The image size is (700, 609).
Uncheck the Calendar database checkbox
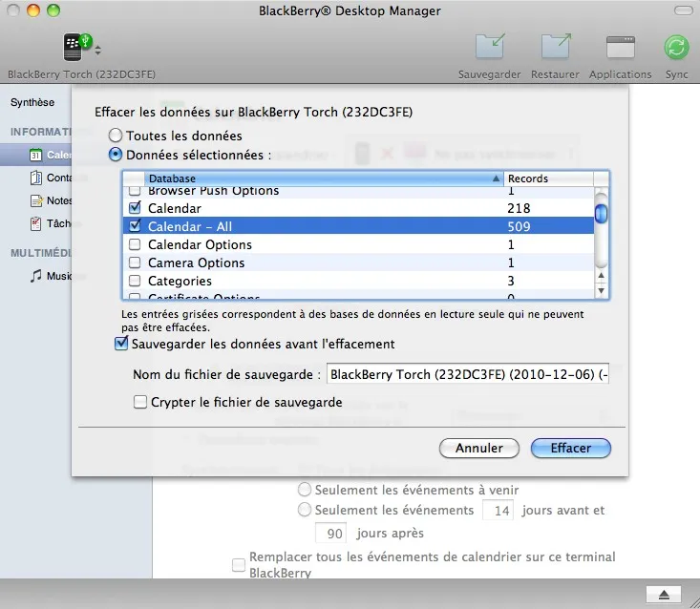point(135,208)
